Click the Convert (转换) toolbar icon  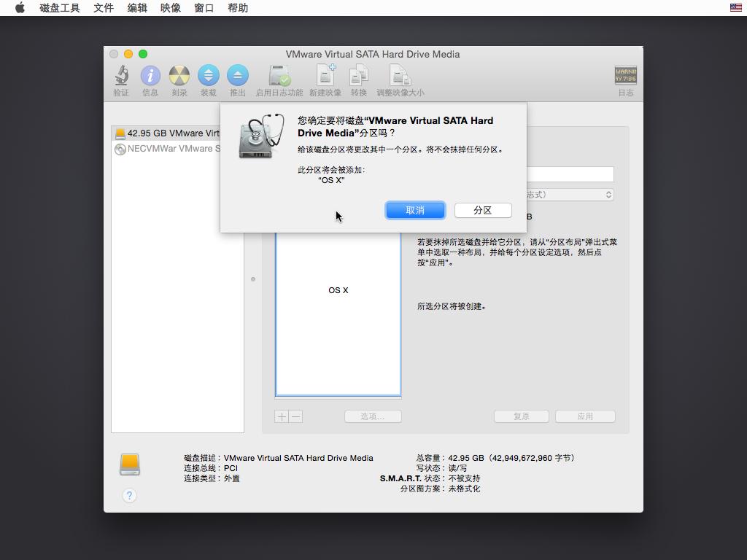359,75
